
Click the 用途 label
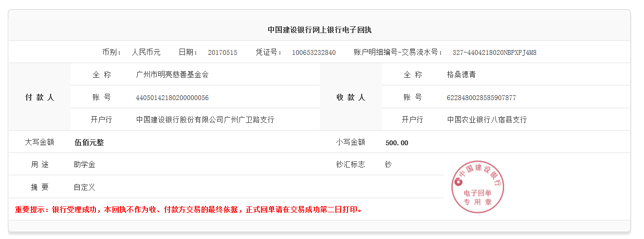click(x=40, y=165)
